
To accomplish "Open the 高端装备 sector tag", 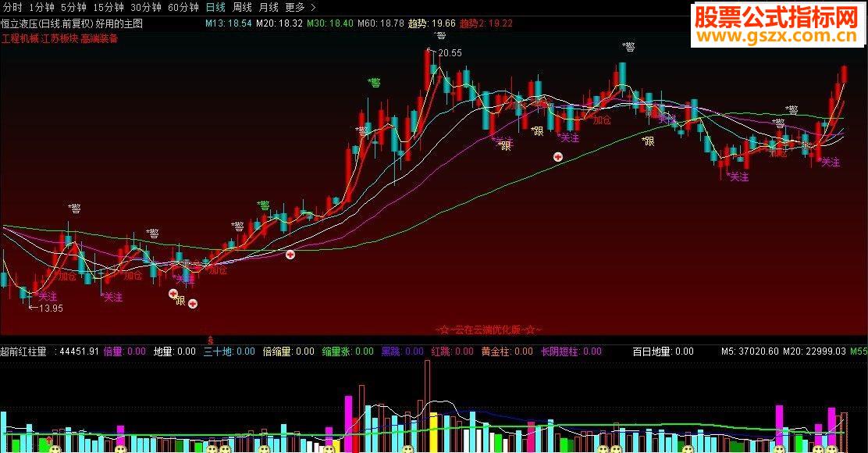I will pyautogui.click(x=99, y=39).
